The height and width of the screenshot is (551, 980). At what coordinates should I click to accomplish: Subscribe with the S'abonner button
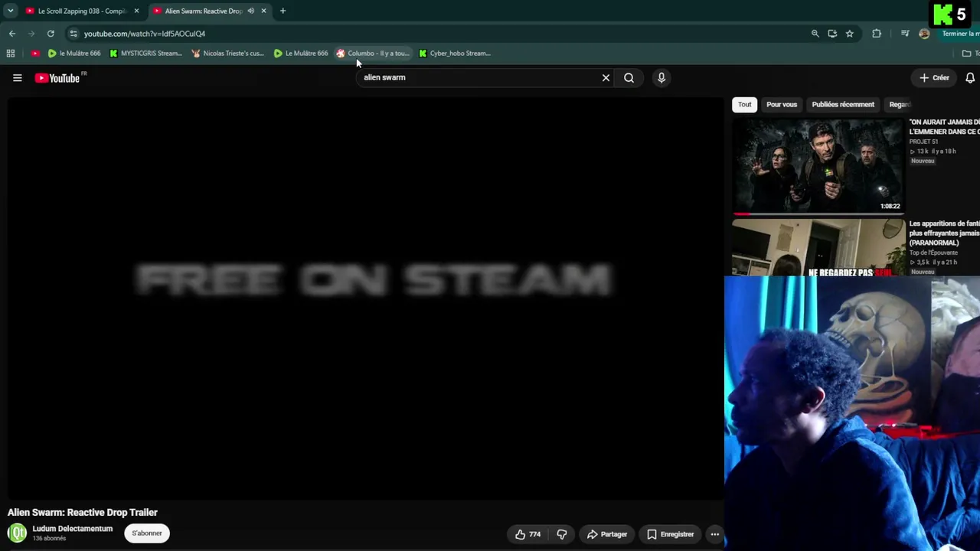(147, 533)
